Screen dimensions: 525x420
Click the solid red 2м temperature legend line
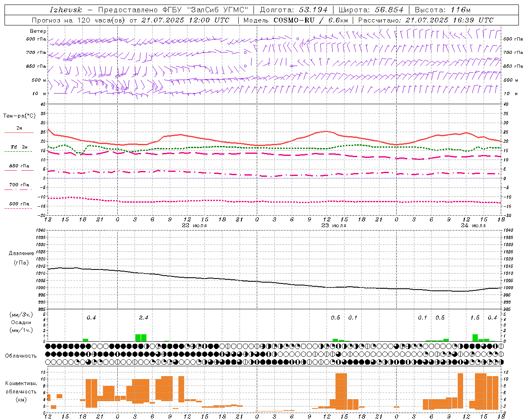point(19,132)
